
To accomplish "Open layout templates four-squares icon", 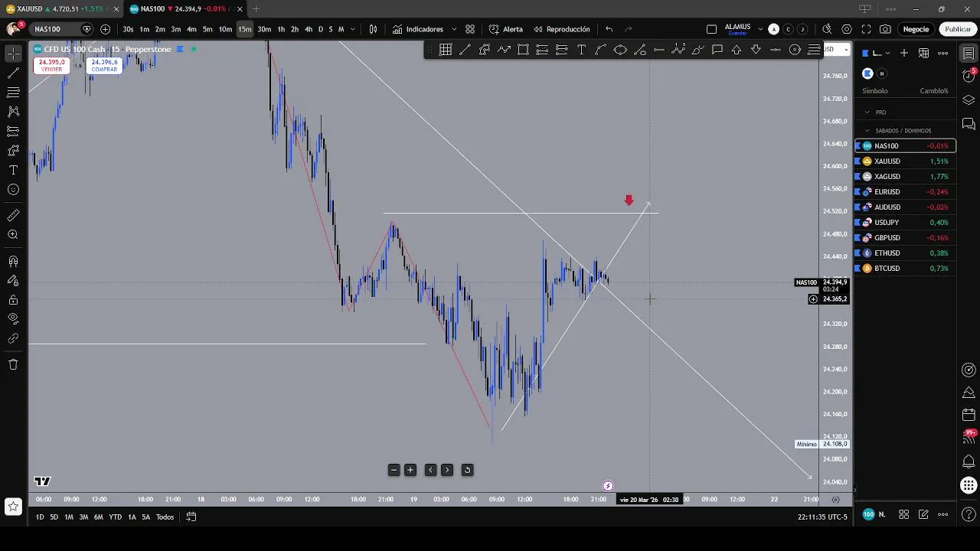I will (x=470, y=29).
